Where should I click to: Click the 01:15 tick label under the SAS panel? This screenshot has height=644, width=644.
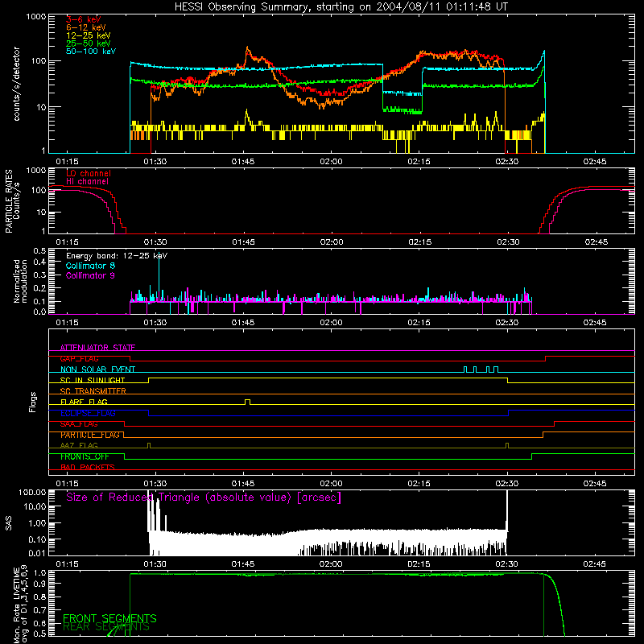pos(67,564)
